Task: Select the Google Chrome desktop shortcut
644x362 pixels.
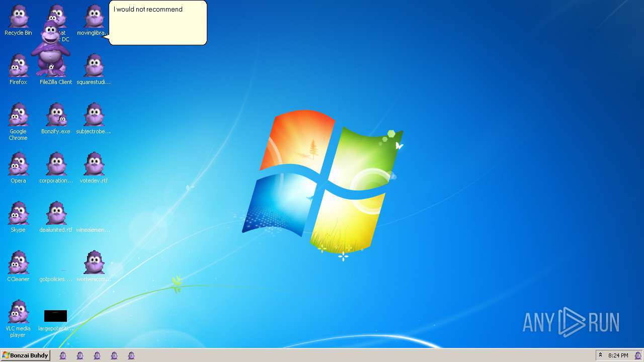Action: [x=18, y=122]
